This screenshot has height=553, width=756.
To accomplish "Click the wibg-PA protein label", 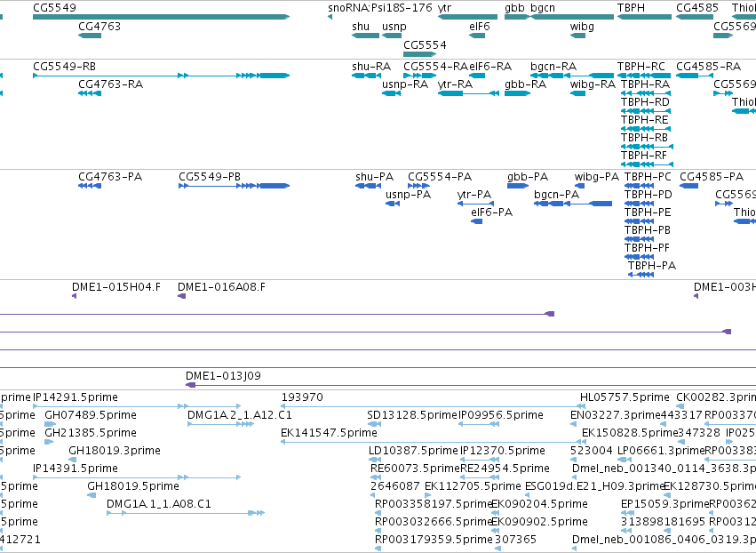I will (596, 177).
